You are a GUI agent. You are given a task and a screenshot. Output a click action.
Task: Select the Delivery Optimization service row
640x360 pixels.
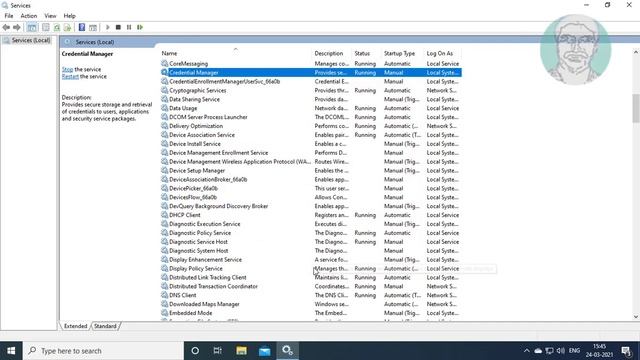coord(311,126)
